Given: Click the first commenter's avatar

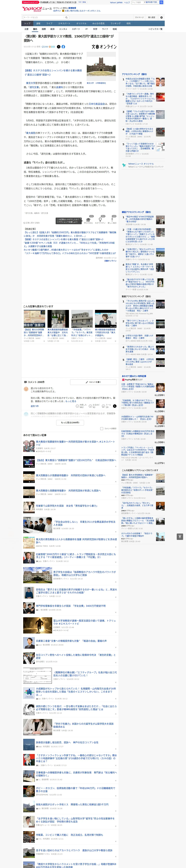Looking at the screenshot, I should click(x=26, y=389).
